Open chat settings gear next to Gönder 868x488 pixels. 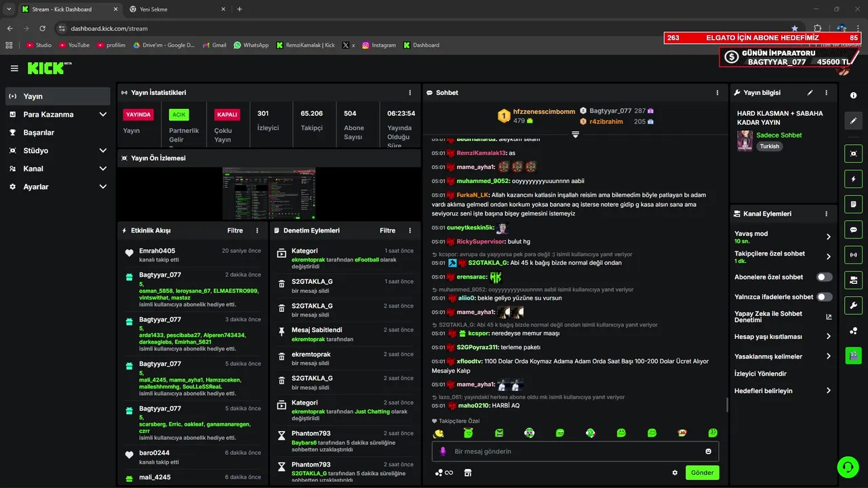click(x=675, y=473)
